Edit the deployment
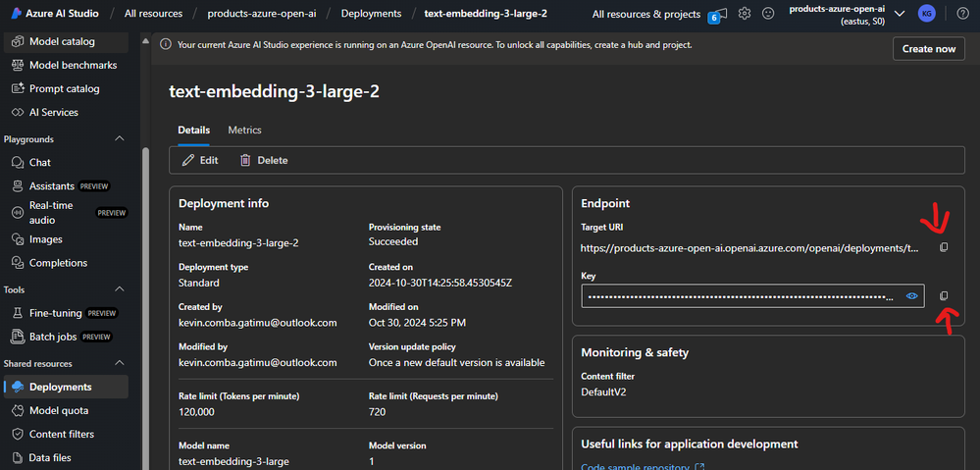This screenshot has height=470, width=980. coord(200,161)
